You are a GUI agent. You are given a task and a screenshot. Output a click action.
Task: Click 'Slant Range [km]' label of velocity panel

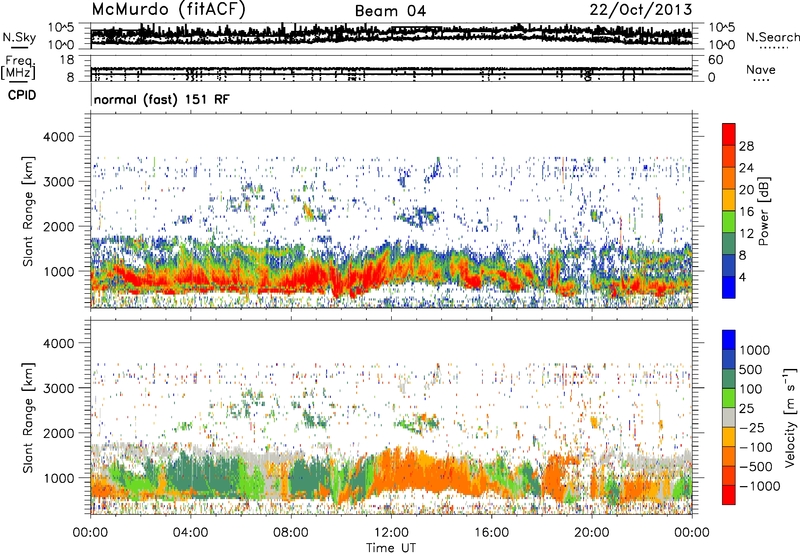[x=28, y=418]
